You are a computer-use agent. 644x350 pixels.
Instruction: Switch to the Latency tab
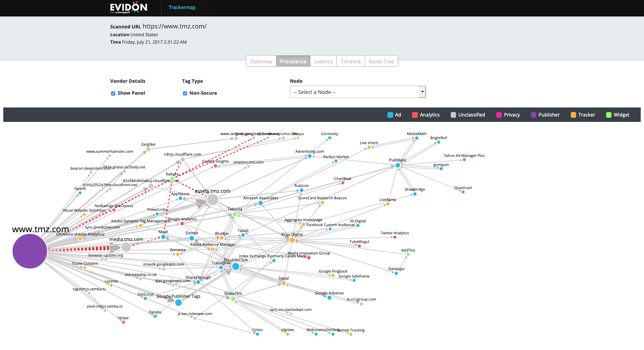[323, 61]
